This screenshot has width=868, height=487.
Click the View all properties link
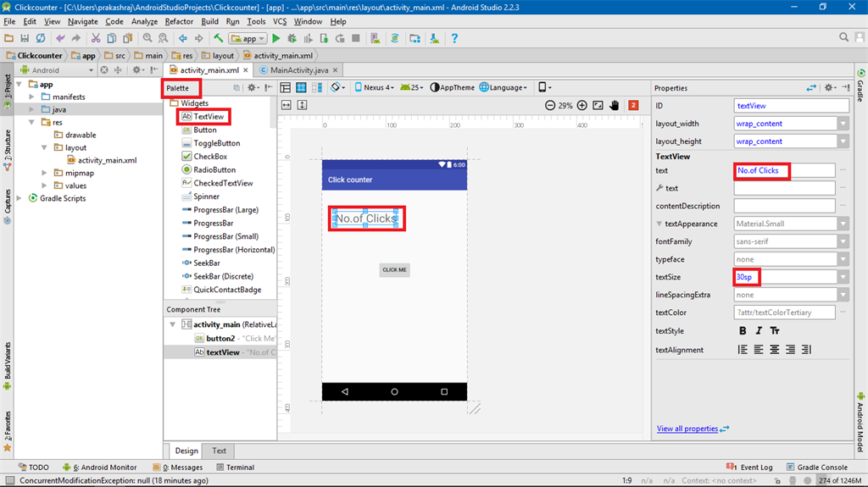coord(687,429)
